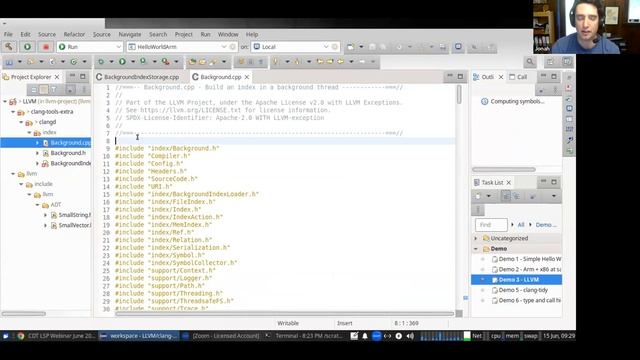The image size is (640, 360).
Task: Click the green Run icon in second toolbar
Action: coord(122,62)
